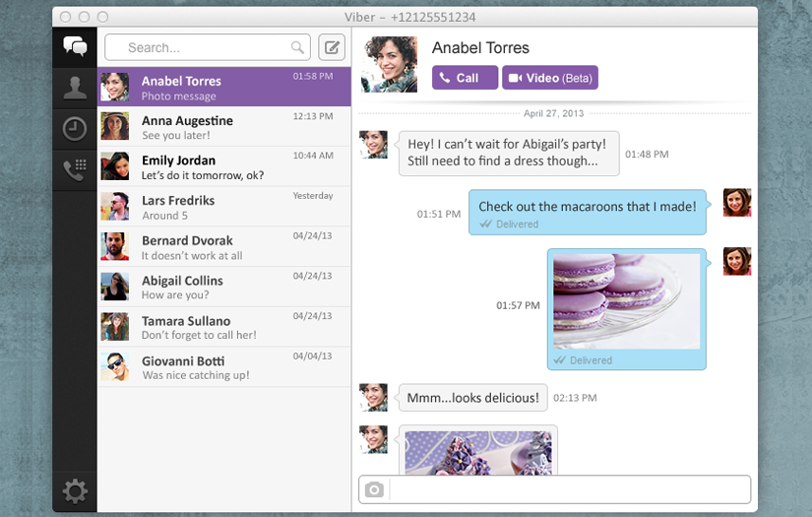The image size is (812, 517).
Task: Compose a new message with pencil icon
Action: (332, 47)
